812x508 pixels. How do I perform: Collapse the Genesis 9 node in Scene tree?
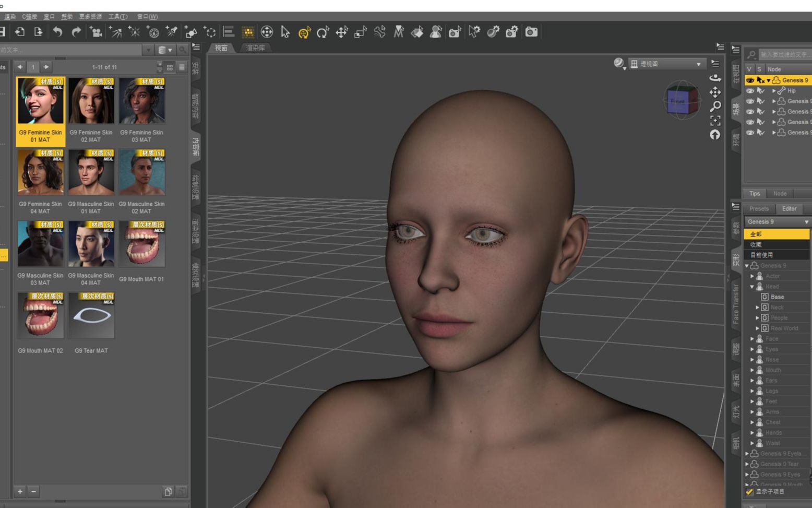tap(768, 80)
